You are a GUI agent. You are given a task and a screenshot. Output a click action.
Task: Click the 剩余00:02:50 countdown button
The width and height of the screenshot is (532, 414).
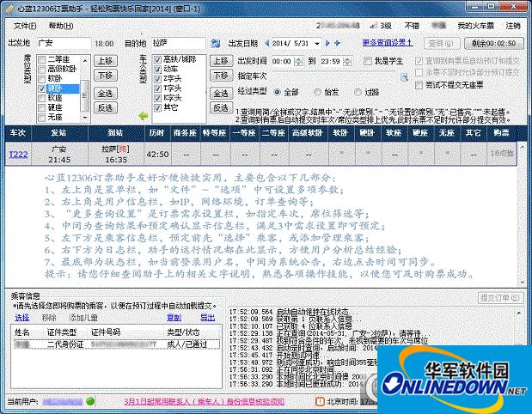(x=495, y=44)
